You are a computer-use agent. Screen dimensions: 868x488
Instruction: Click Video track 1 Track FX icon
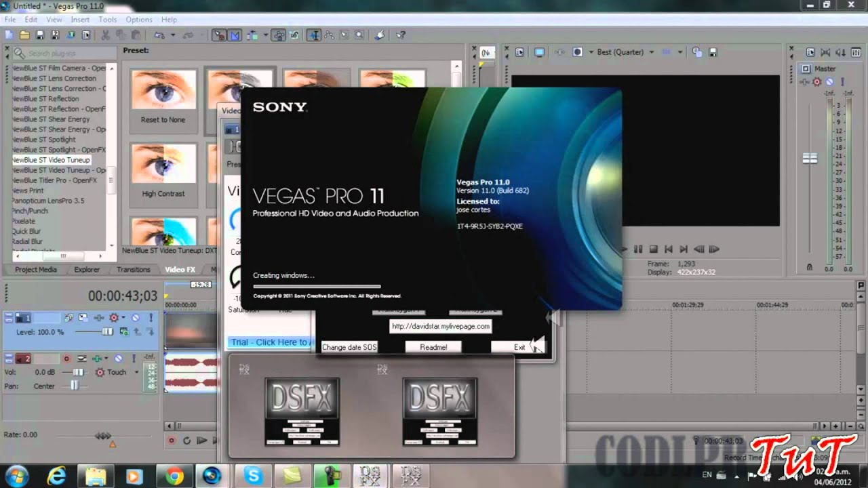[99, 317]
